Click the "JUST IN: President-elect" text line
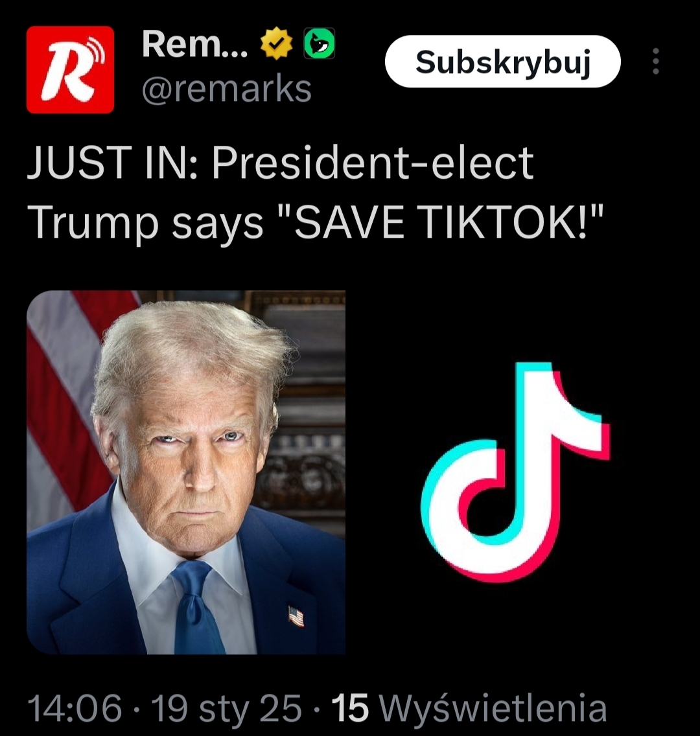The width and height of the screenshot is (700, 736). click(280, 163)
